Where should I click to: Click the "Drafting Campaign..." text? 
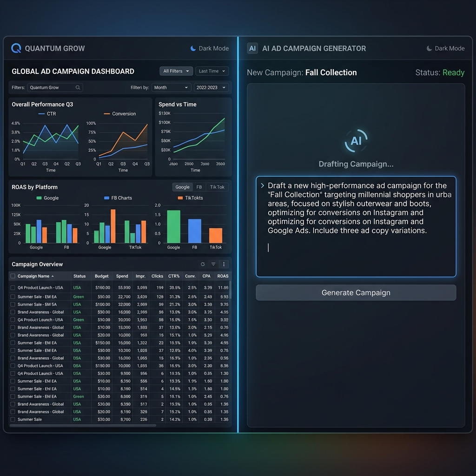356,164
